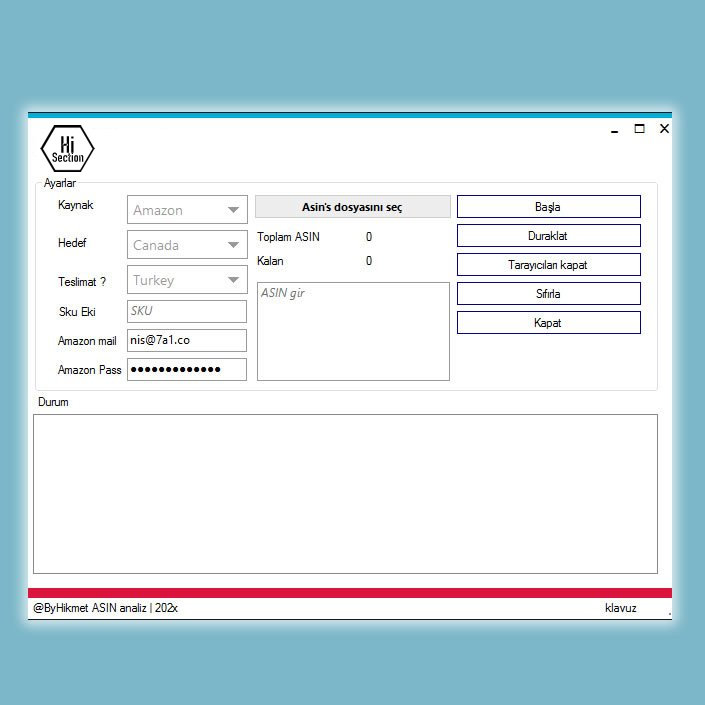Click the Sku Eki input field
This screenshot has width=705, height=705.
pyautogui.click(x=187, y=311)
